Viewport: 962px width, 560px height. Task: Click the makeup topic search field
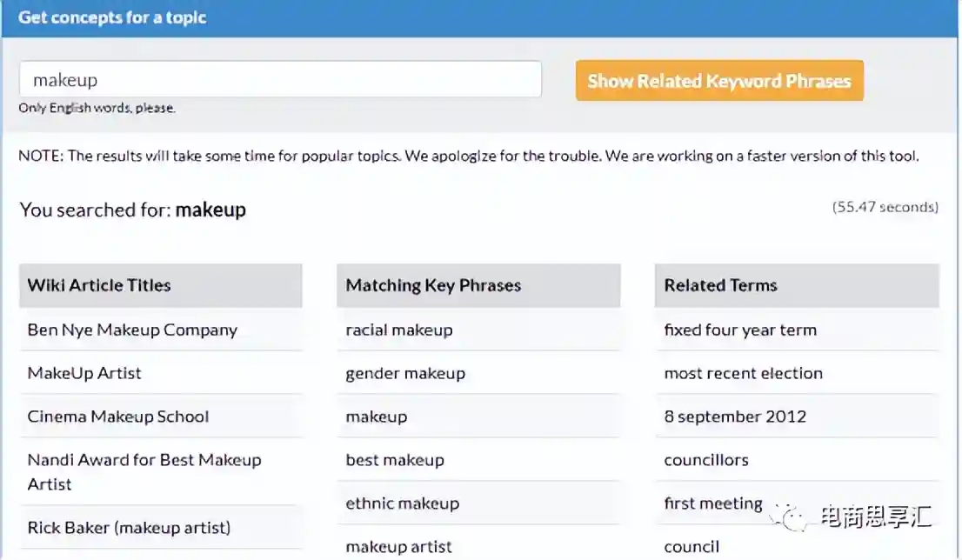tap(280, 80)
